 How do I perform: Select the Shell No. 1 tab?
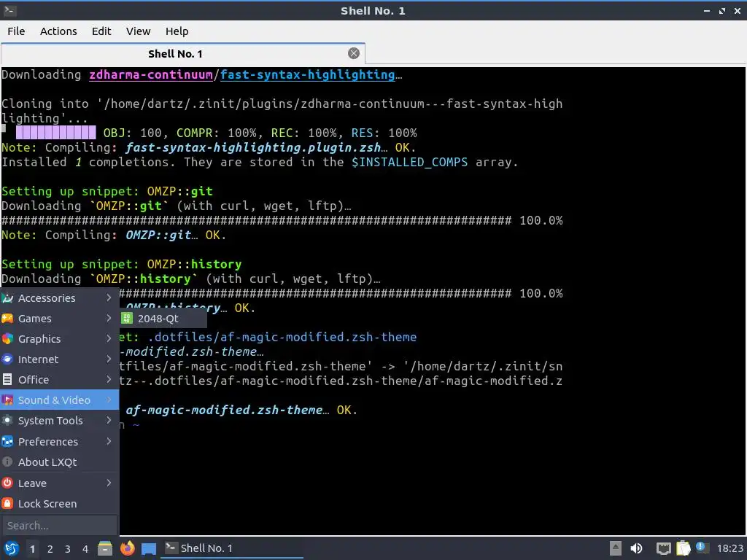click(x=183, y=54)
